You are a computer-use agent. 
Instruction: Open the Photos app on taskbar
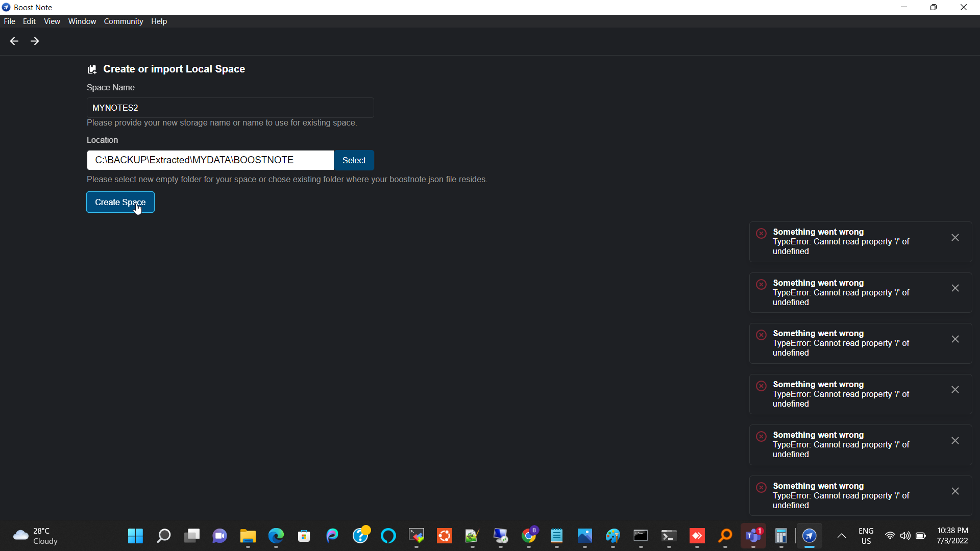click(585, 536)
